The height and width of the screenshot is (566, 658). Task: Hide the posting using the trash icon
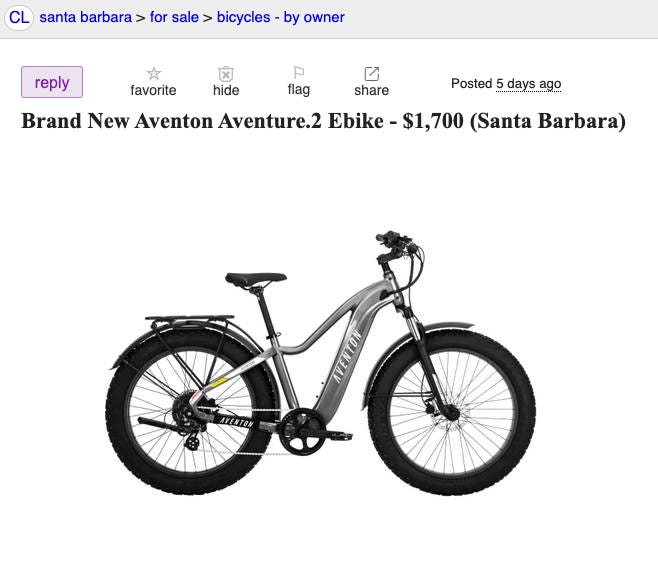click(x=226, y=73)
